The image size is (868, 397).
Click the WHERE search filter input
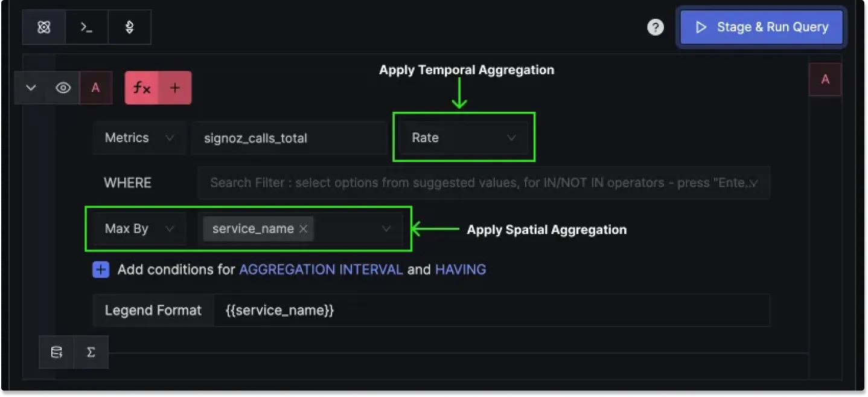(483, 182)
